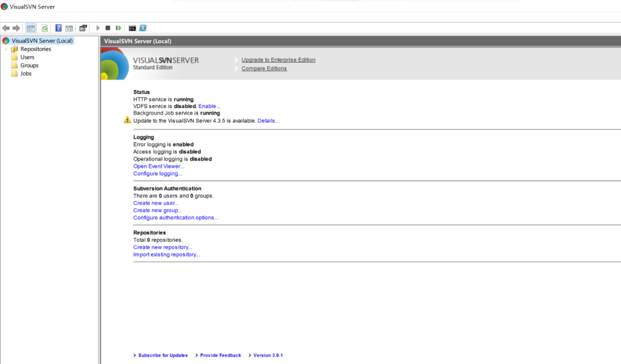Click the Groups folder icon
Image resolution: width=621 pixels, height=364 pixels.
click(x=15, y=66)
